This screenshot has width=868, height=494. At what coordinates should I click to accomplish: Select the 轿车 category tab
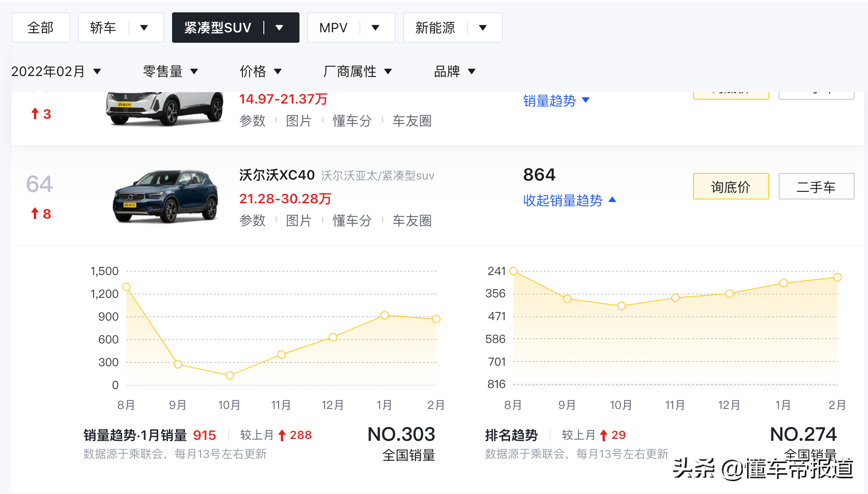tap(103, 28)
